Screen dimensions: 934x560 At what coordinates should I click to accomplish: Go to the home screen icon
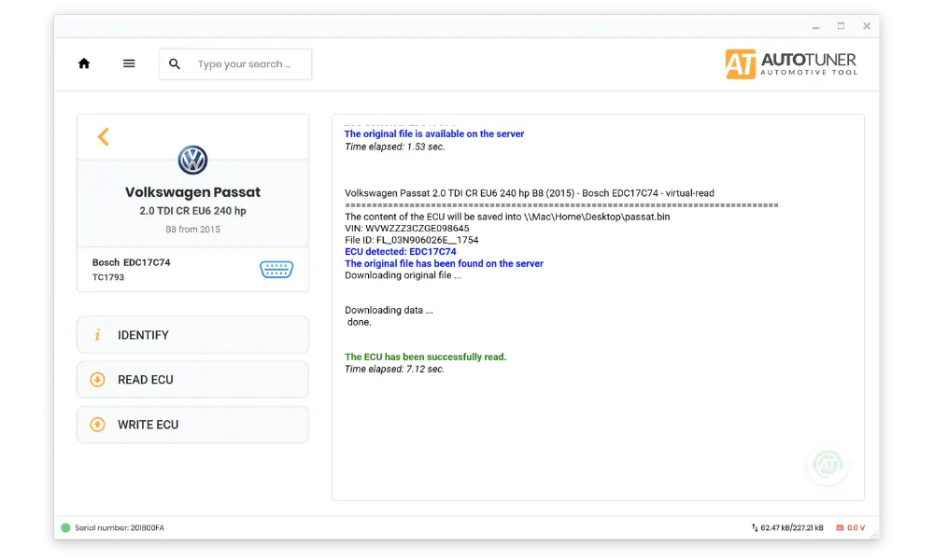[x=84, y=63]
